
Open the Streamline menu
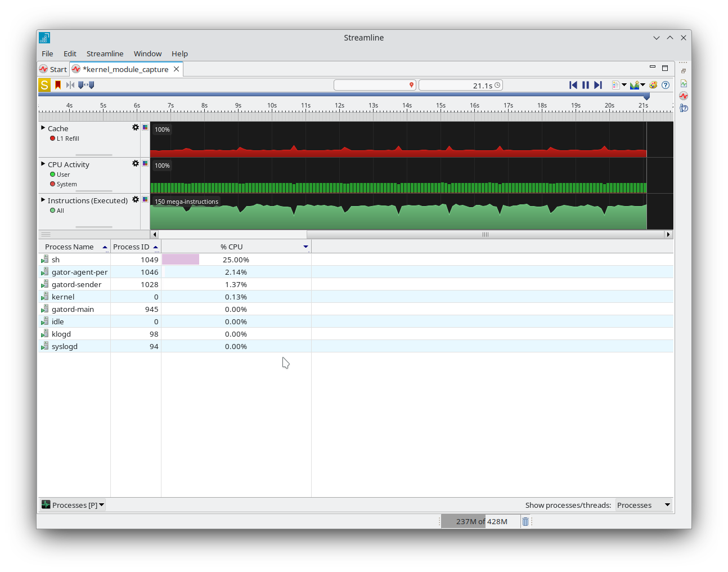(x=105, y=53)
